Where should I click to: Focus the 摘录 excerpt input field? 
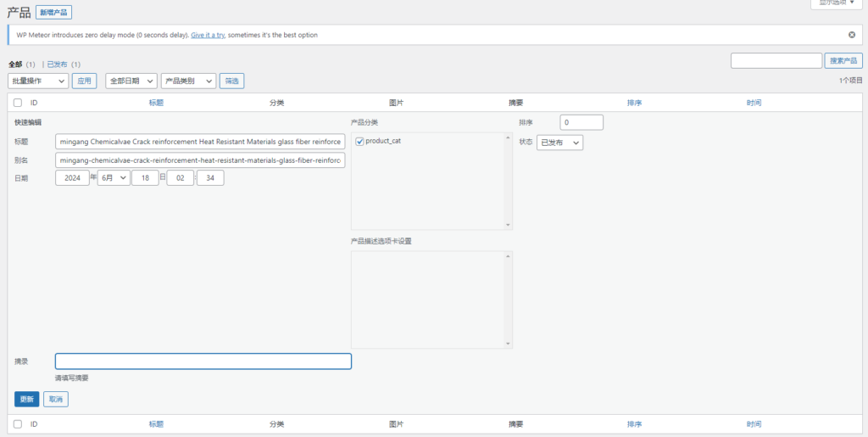coord(203,361)
